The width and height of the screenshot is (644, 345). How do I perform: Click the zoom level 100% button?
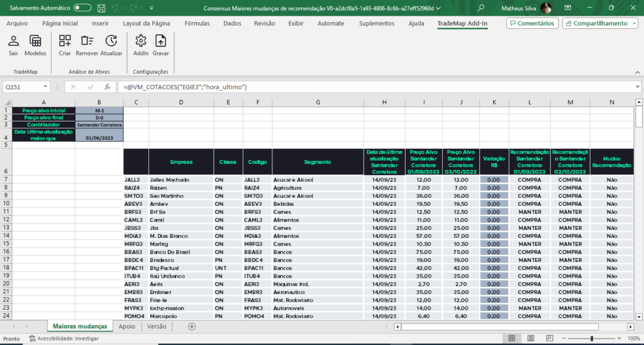[x=634, y=339]
